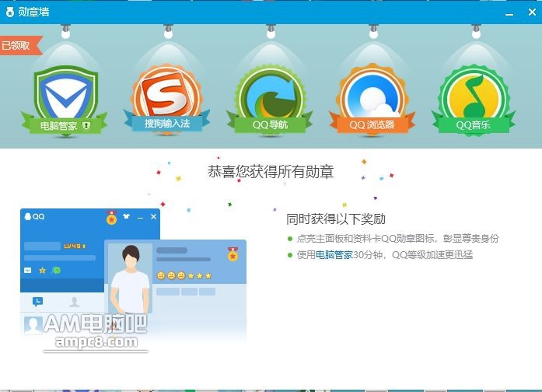Click the 同时获得以下奖励 heading
Viewport: 542px width, 392px height.
point(336,219)
